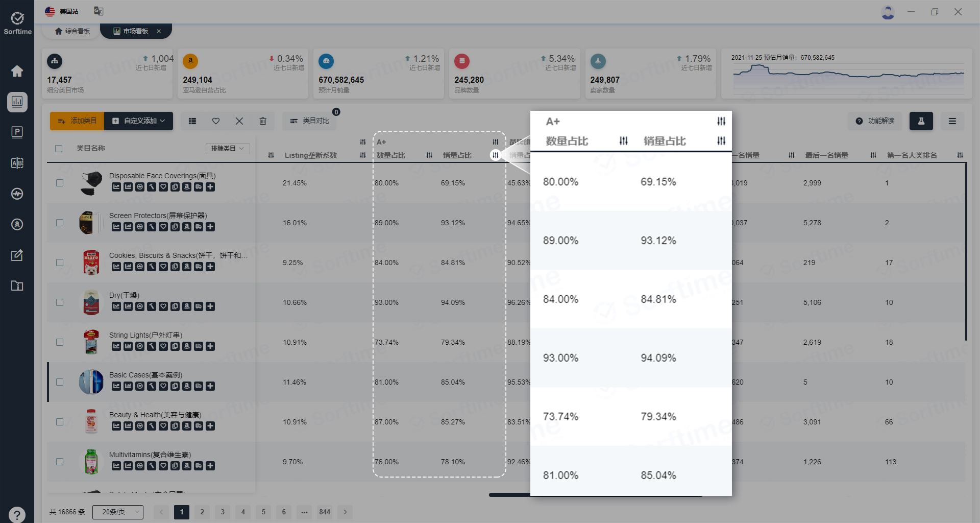Check the Screen Protectors row checkbox
The height and width of the screenshot is (523, 980).
point(60,223)
